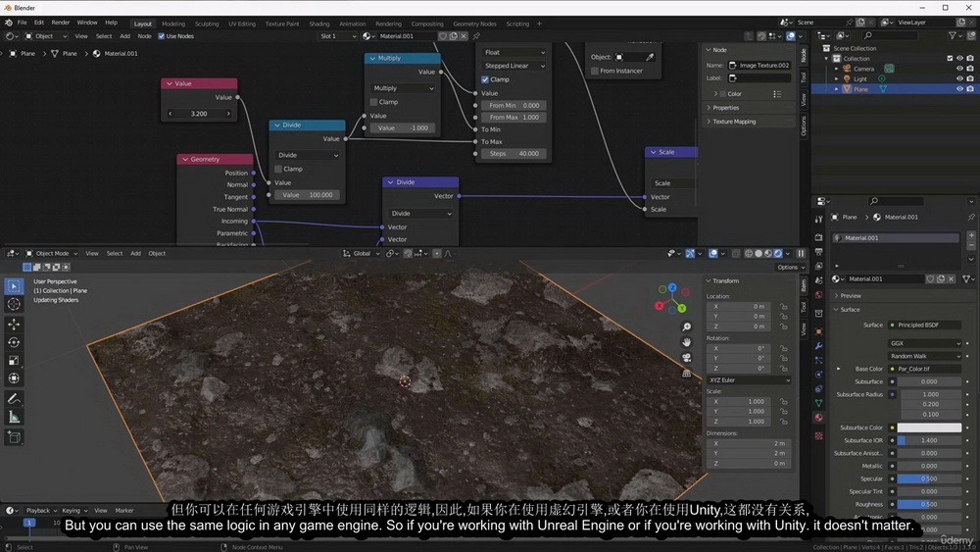Switch to the UV Editing workspace tab
The height and width of the screenshot is (552, 980).
[242, 24]
